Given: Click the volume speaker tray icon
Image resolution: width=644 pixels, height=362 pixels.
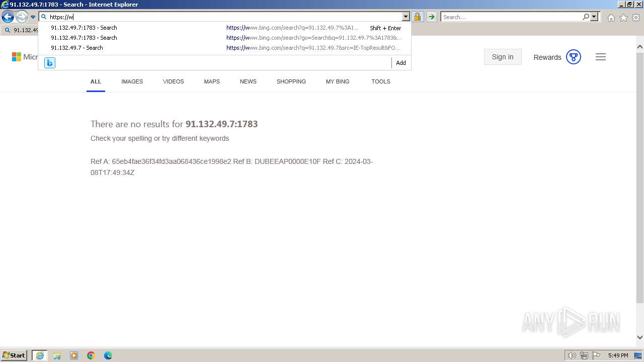Looking at the screenshot, I should (x=572, y=355).
